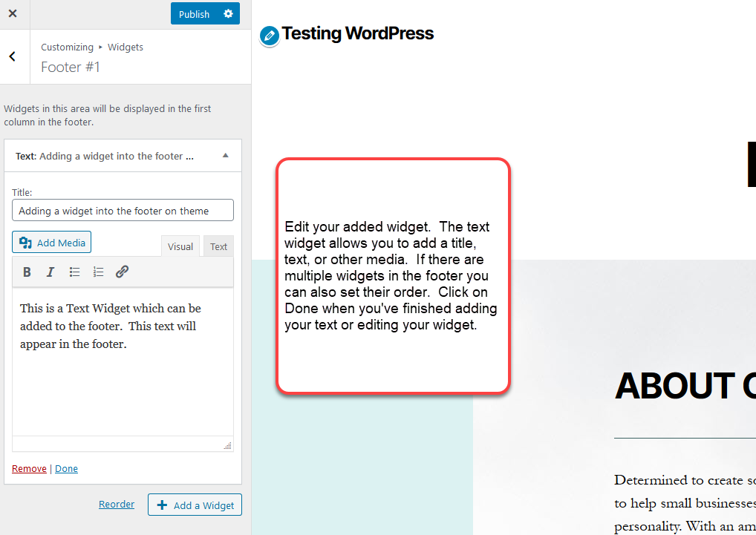Toggle Italic formatting in the editor toolbar

(x=50, y=272)
